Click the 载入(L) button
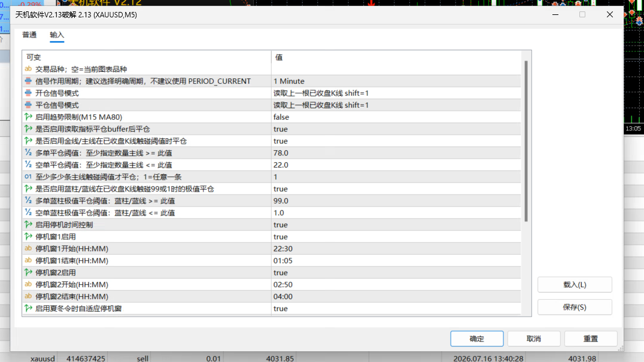Screen dimensions: 644x362 coord(575,284)
